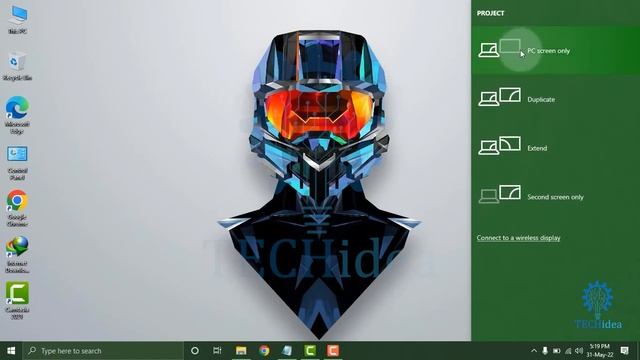Open the Windows Start menu
Image resolution: width=640 pixels, height=360 pixels.
11,351
